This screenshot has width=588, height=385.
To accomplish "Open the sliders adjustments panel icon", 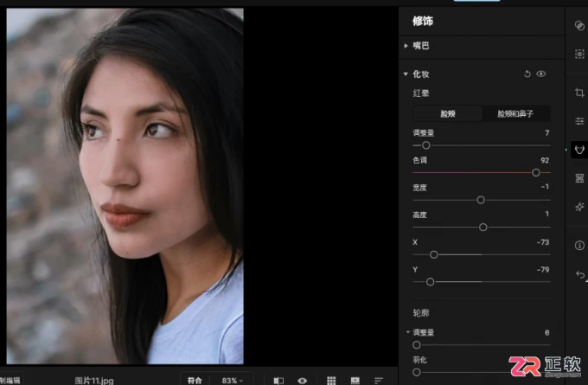I will pyautogui.click(x=579, y=121).
